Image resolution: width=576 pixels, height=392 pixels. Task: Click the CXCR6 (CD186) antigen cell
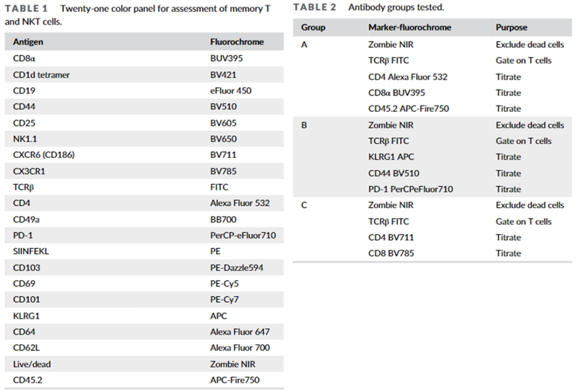coord(44,155)
